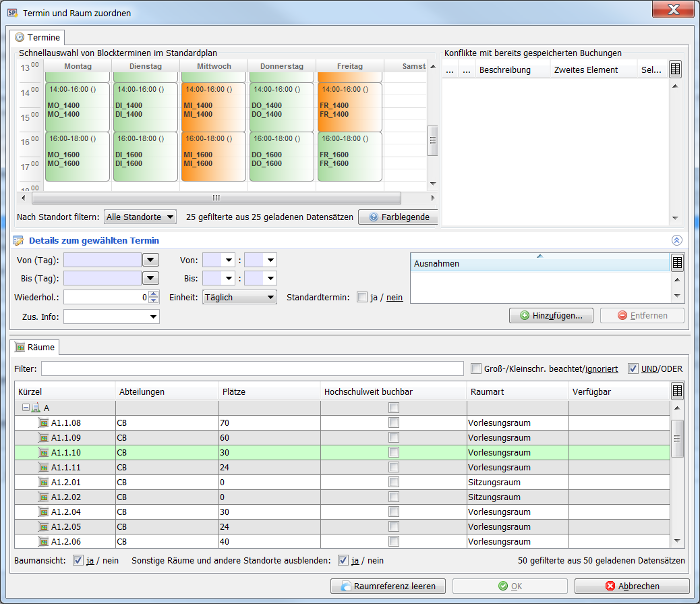The height and width of the screenshot is (604, 700).
Task: Switch to the Termine tab
Action: point(38,37)
